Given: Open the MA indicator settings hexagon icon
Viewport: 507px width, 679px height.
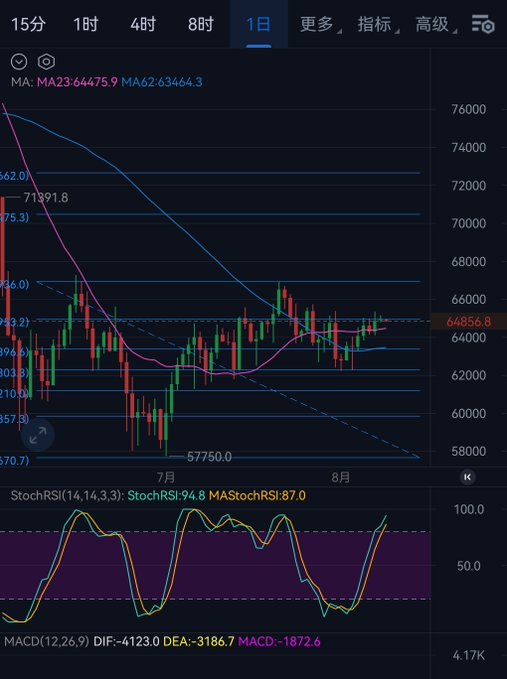Looking at the screenshot, I should coord(46,62).
